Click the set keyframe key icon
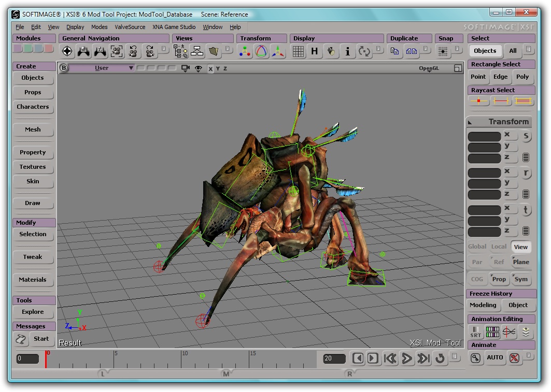This screenshot has width=551, height=392. (475, 357)
